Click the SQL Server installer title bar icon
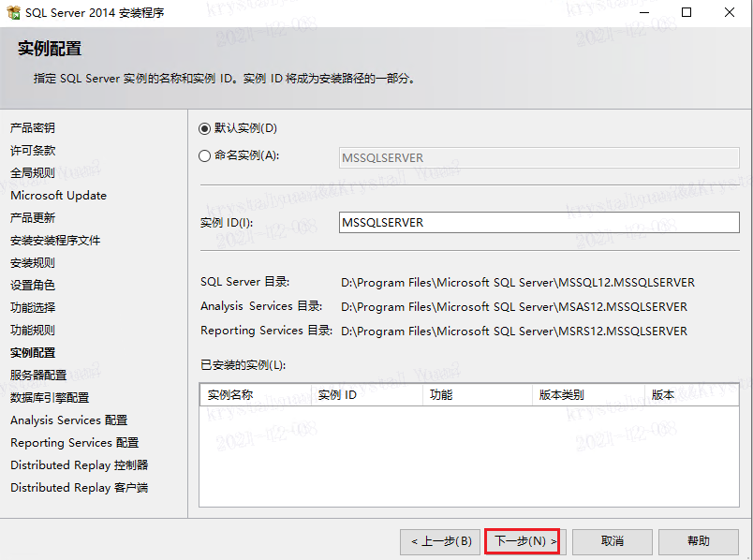This screenshot has height=560, width=753. [x=13, y=12]
